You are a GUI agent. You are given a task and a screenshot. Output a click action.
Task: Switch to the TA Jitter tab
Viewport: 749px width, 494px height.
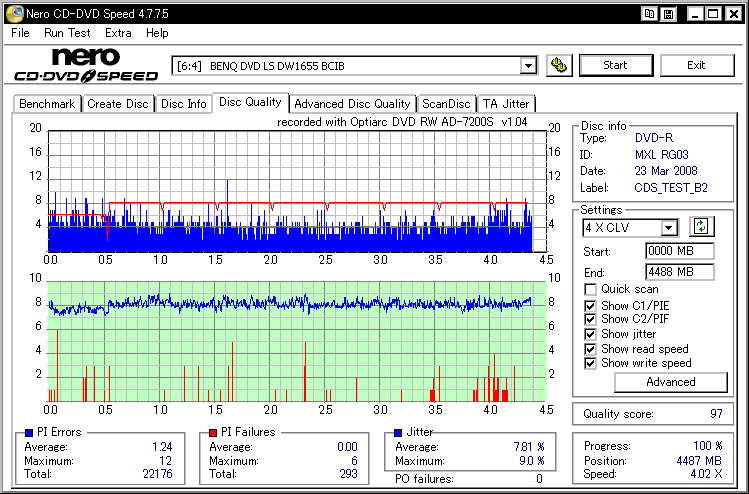pos(506,104)
